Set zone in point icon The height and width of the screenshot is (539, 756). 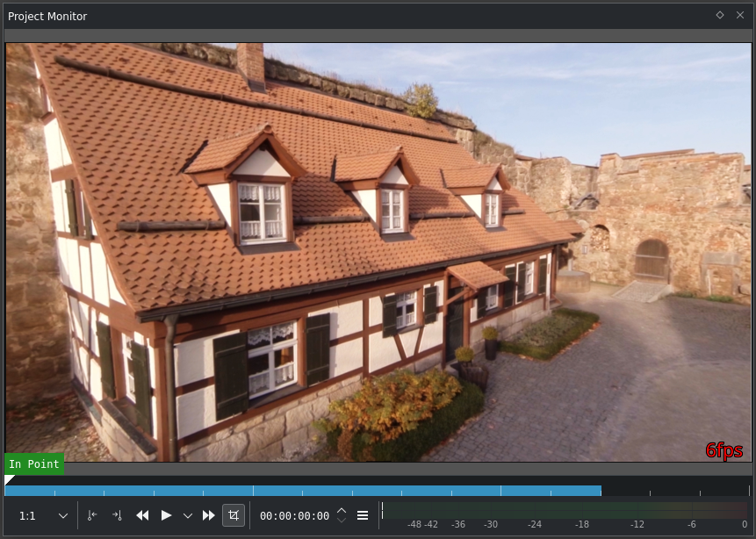[x=92, y=516]
